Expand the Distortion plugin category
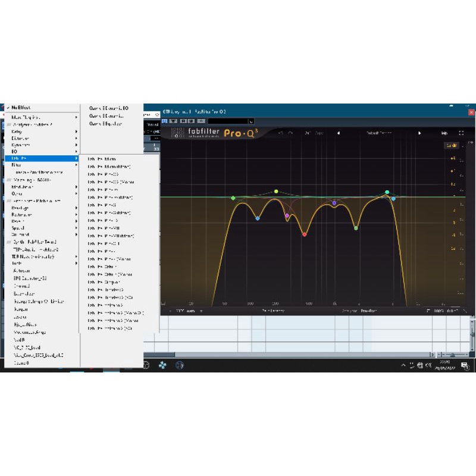The height and width of the screenshot is (476, 476). (20, 139)
